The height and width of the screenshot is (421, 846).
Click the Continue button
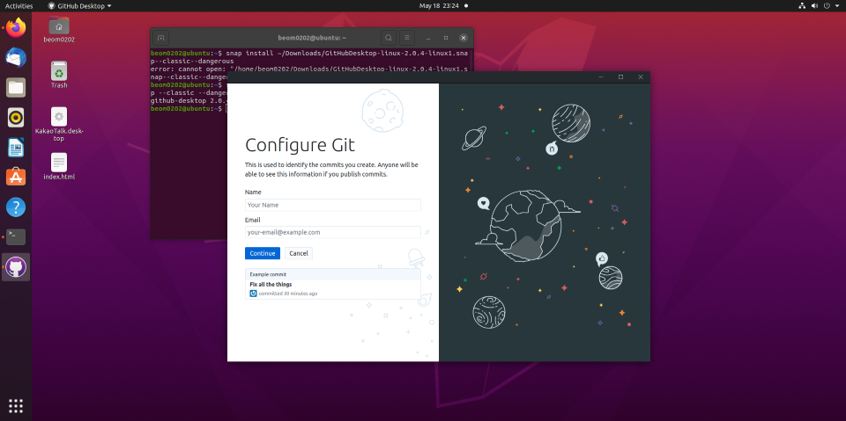[262, 253]
